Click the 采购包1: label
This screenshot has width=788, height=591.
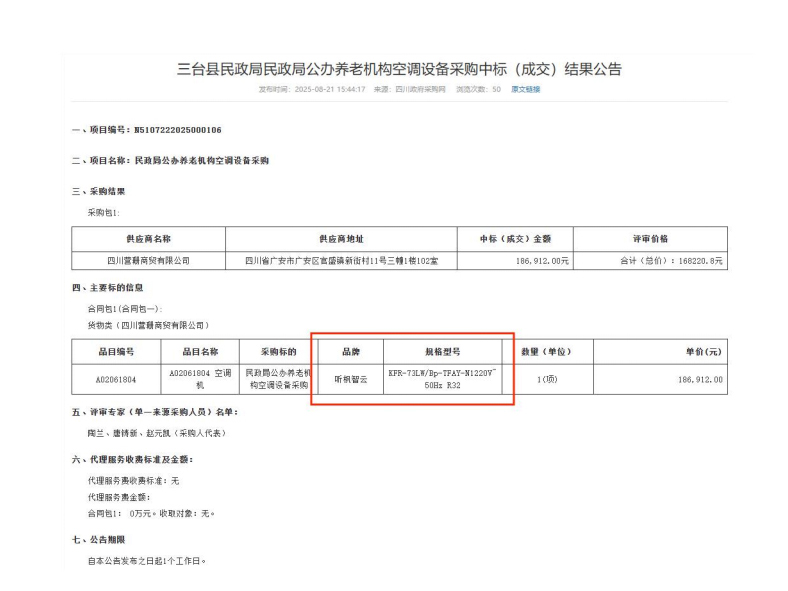pyautogui.click(x=104, y=213)
